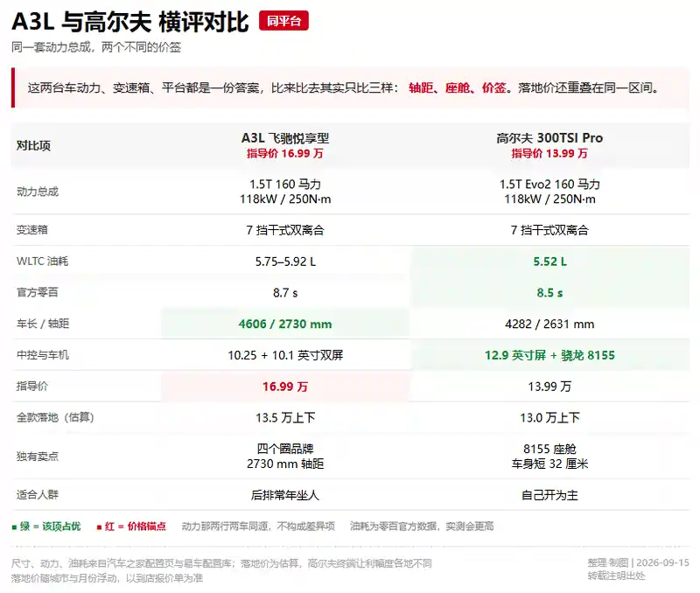Select the 高尔夫 300TSI Pro column header
Image resolution: width=700 pixels, height=593 pixels.
549,145
